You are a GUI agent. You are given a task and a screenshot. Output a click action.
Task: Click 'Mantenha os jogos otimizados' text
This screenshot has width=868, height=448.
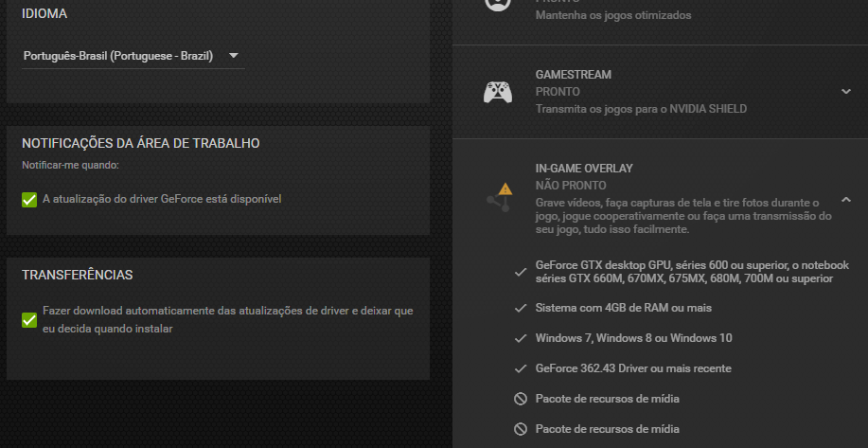(x=613, y=15)
